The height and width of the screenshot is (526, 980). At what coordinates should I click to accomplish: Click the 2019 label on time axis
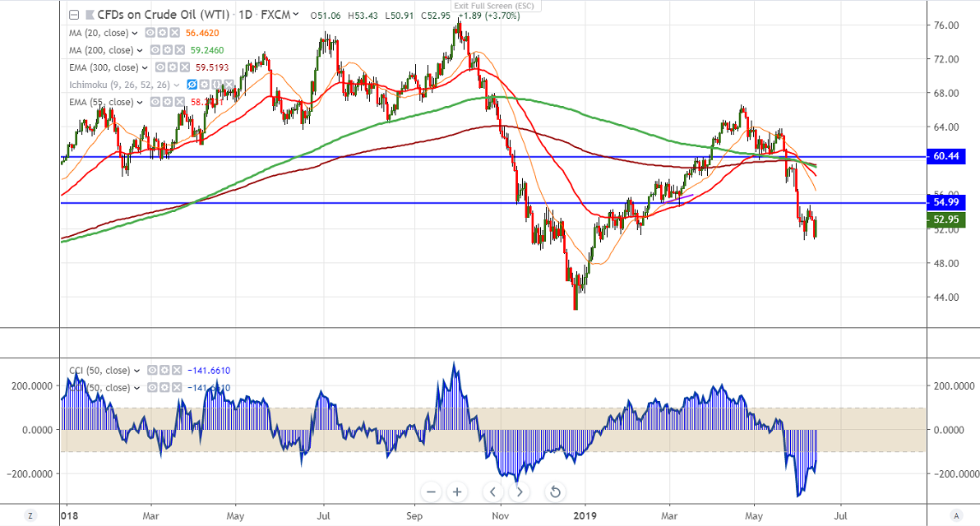[585, 516]
